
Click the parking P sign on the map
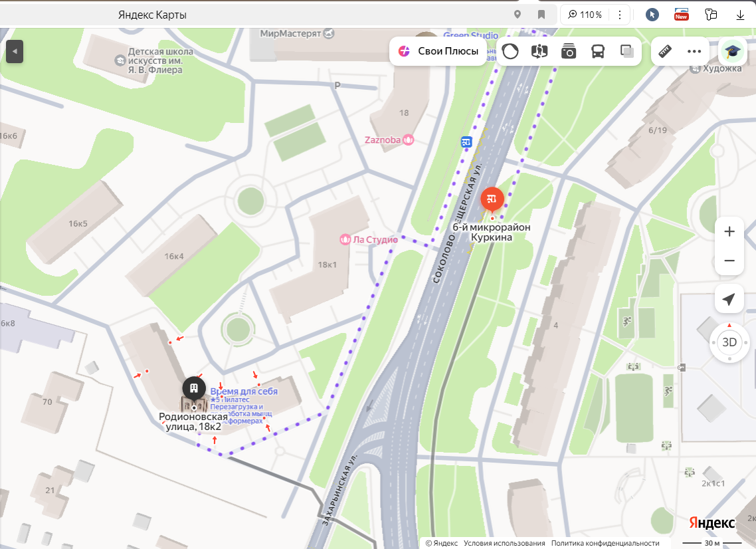point(337,85)
